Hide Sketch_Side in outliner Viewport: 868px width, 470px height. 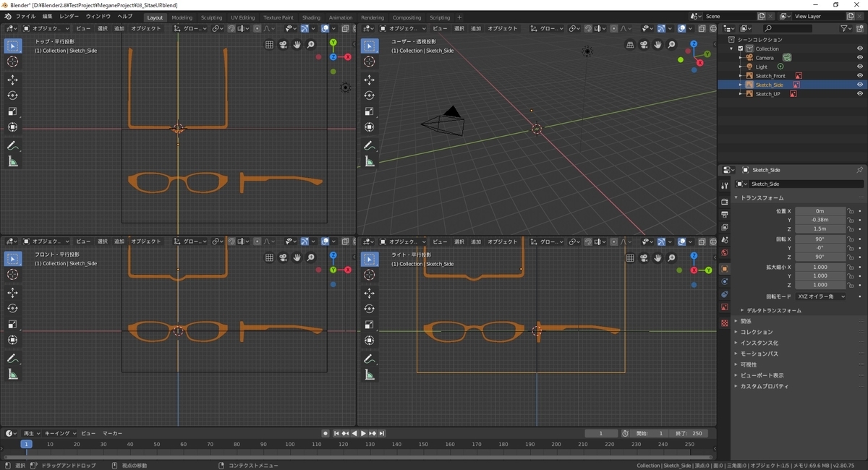[860, 85]
